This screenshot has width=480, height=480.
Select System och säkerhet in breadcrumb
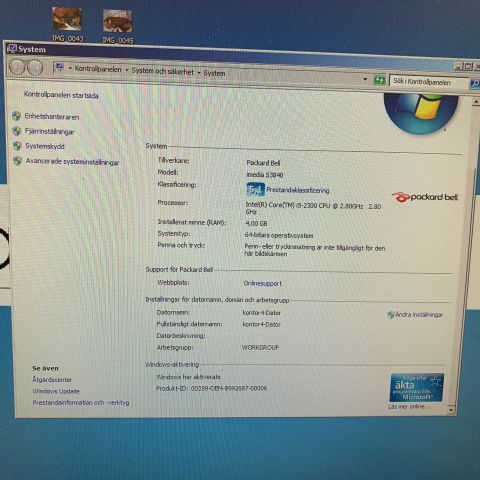(162, 71)
